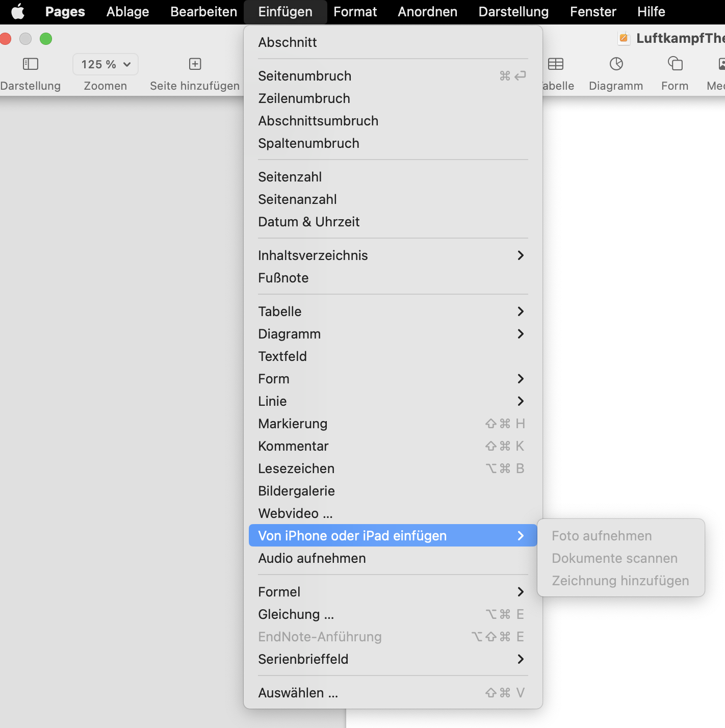Click the Tabelle toolbar icon

pos(556,64)
